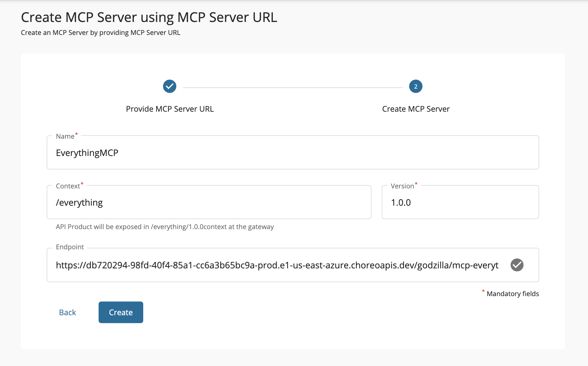Select the 'Create MCP Server' step label
Viewport: 588px width, 366px height.
click(416, 109)
